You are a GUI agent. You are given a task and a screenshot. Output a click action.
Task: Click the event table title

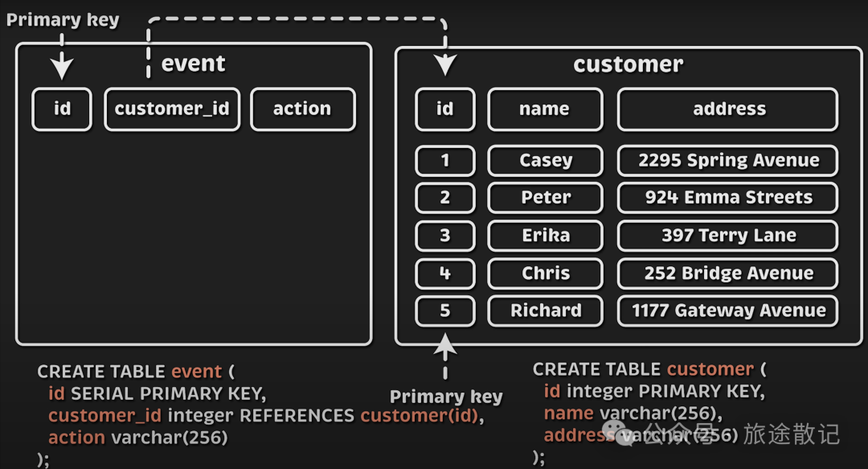(194, 64)
